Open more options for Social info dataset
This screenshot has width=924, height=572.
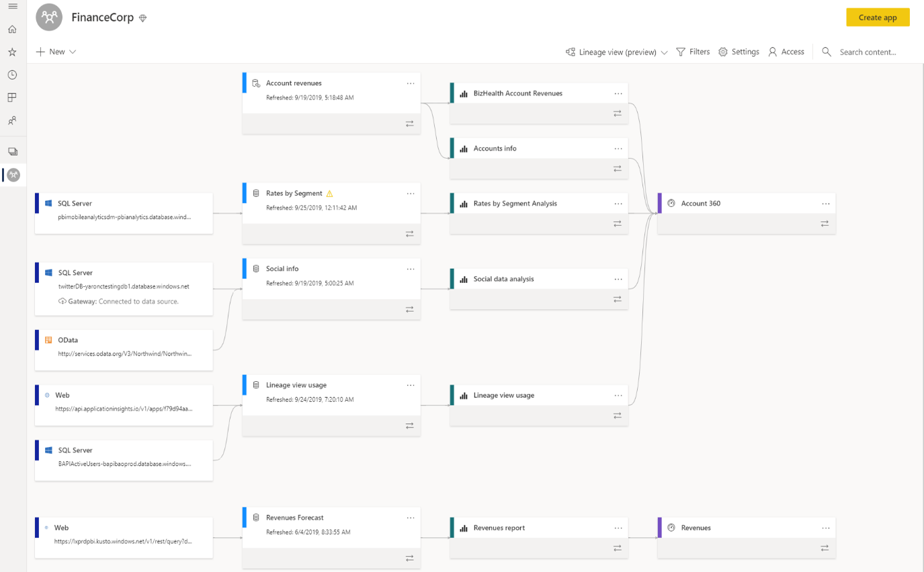point(411,269)
